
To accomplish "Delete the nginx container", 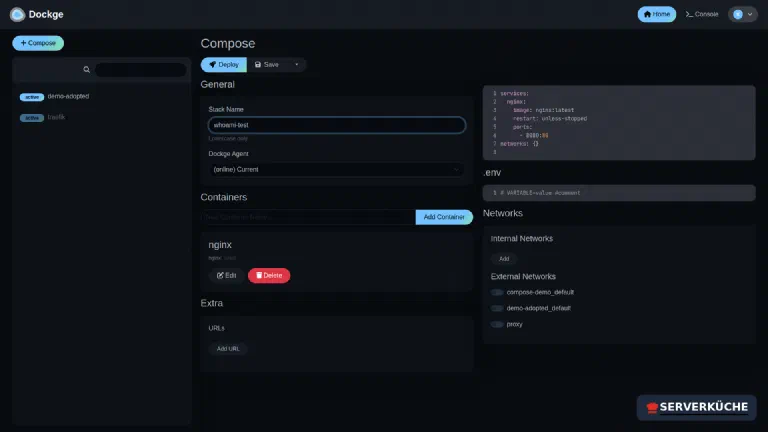I will [269, 275].
